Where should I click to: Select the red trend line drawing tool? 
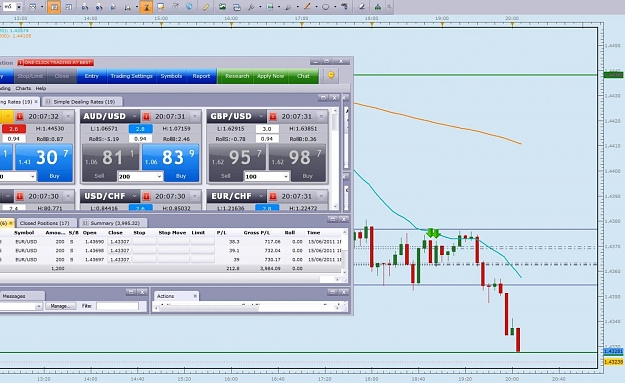[307, 7]
